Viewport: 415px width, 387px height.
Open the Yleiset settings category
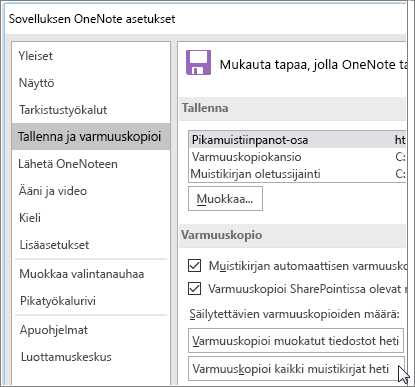[91, 56]
